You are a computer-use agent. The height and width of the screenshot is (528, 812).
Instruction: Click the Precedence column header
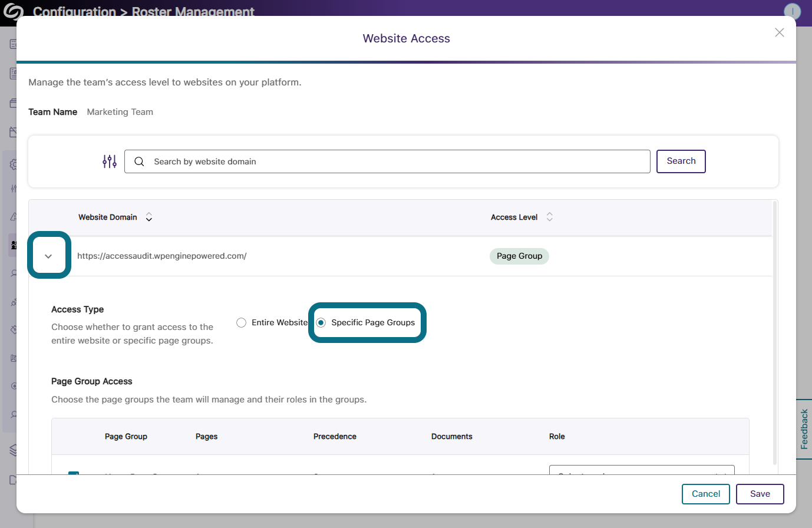pyautogui.click(x=335, y=437)
